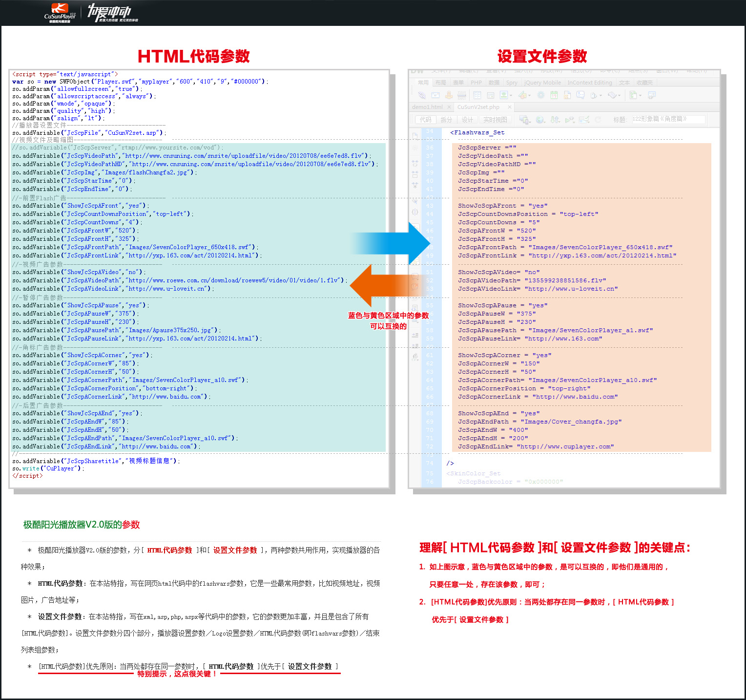Click the Outdent Code icon
The height and width of the screenshot is (700, 746).
point(415,345)
